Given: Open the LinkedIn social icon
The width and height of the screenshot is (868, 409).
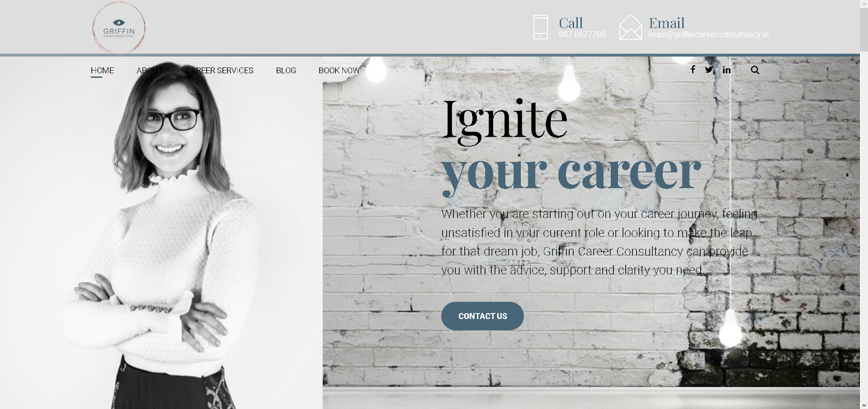Looking at the screenshot, I should [726, 70].
